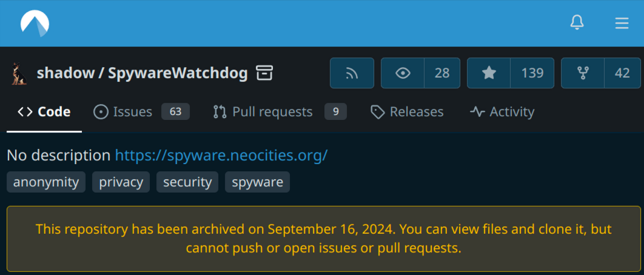Star the repository with the star button
The width and height of the screenshot is (644, 275).
pos(489,73)
